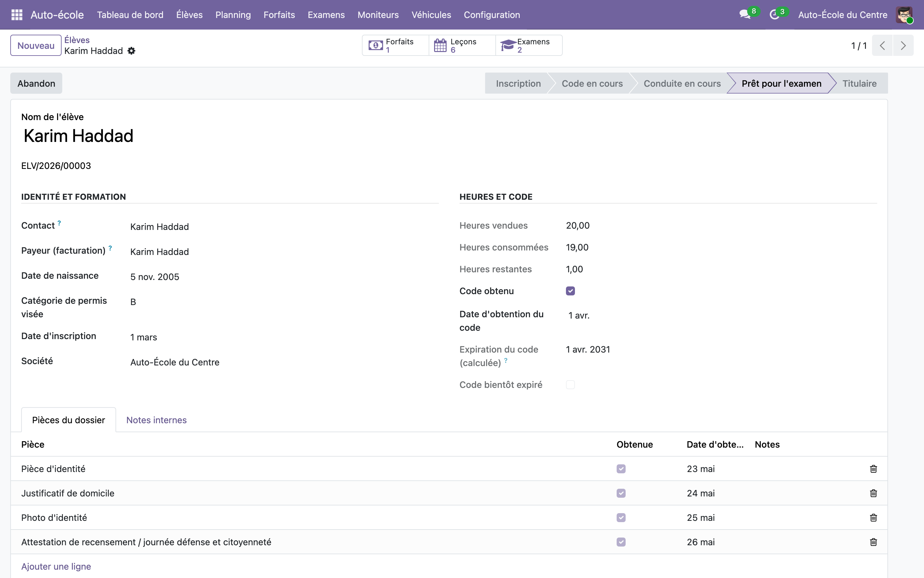Toggle Obtenue for Attestation de recensement

point(621,542)
